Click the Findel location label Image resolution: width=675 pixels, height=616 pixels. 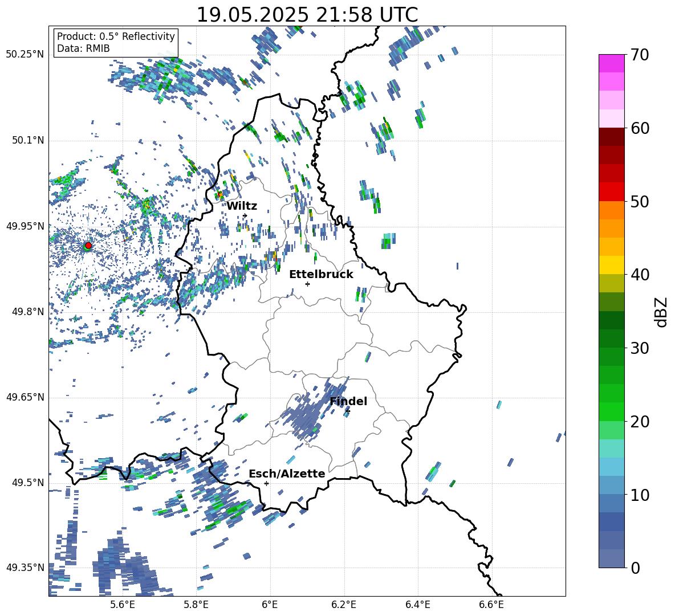tap(348, 401)
